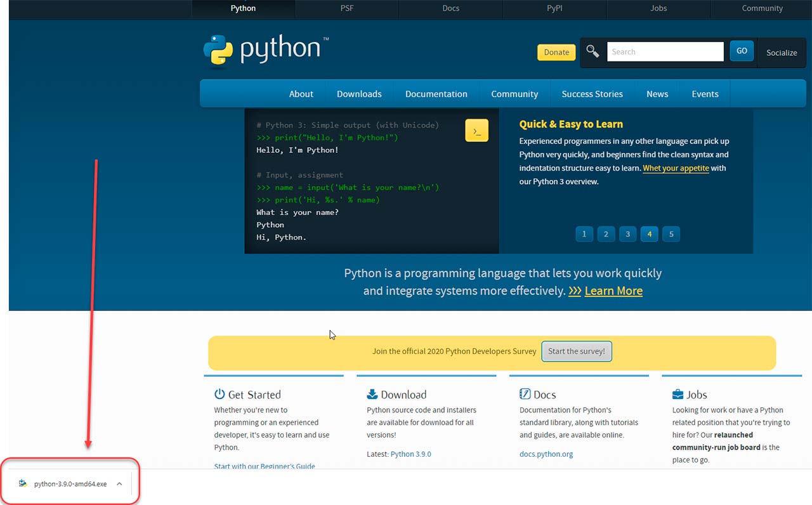This screenshot has width=812, height=505.
Task: Show slide 2 of the carousel
Action: click(x=606, y=234)
